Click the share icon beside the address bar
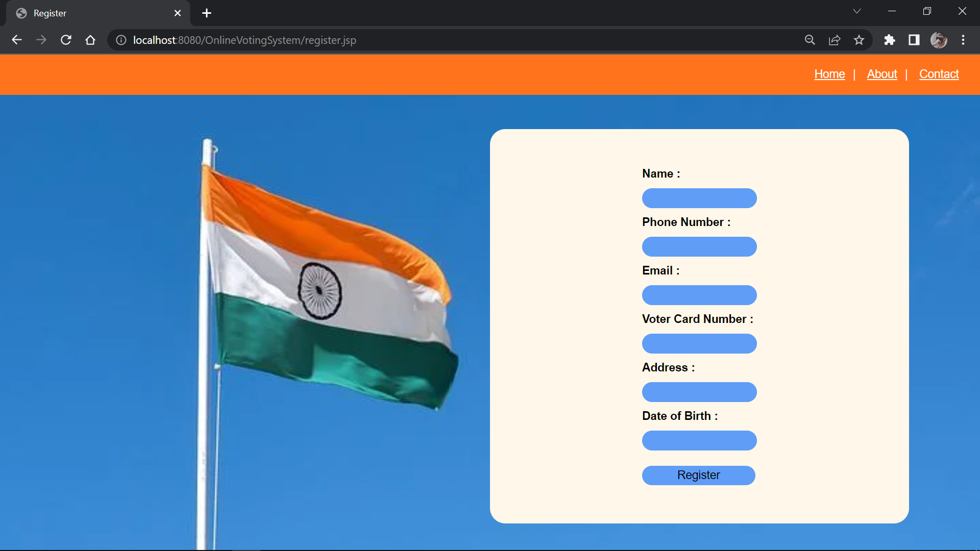The height and width of the screenshot is (551, 980). (x=835, y=40)
